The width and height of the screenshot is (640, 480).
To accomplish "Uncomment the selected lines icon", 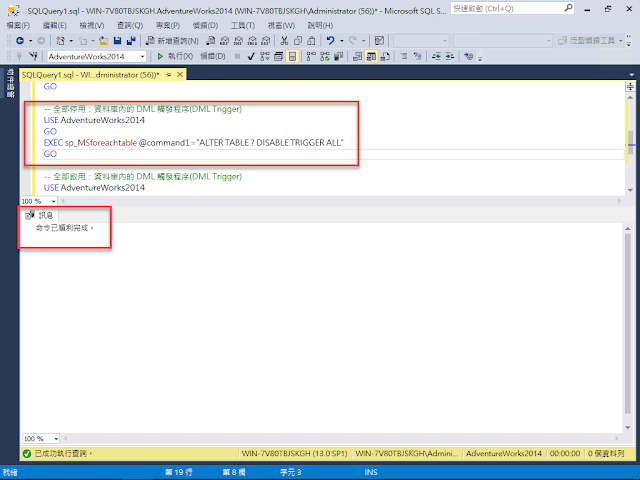I will 418,56.
